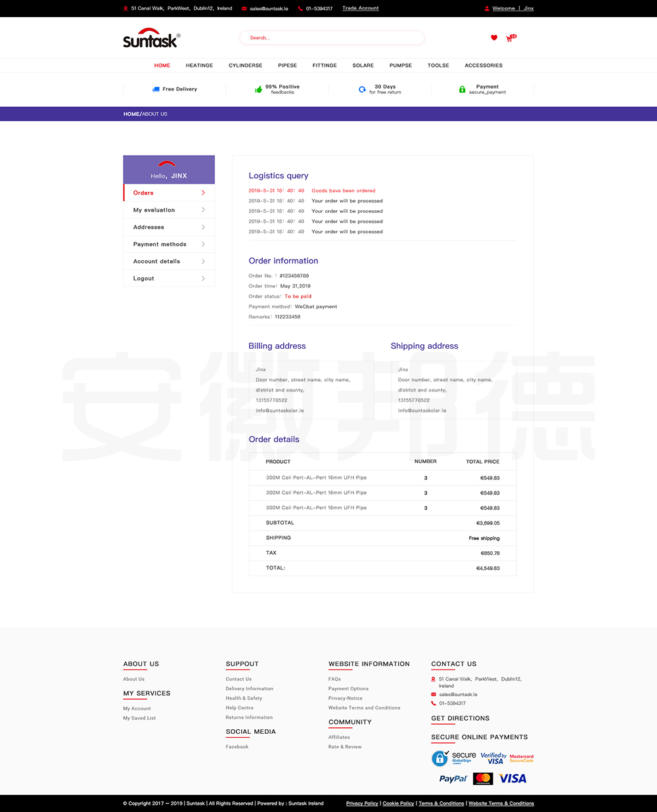Open the Addresses sidebar item
The width and height of the screenshot is (657, 812).
148,227
